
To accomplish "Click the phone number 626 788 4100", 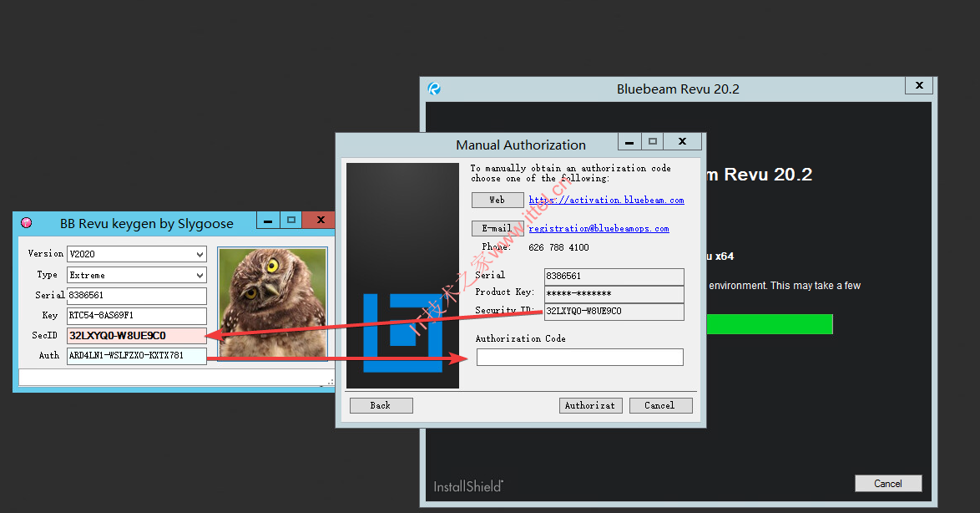I will pyautogui.click(x=558, y=248).
